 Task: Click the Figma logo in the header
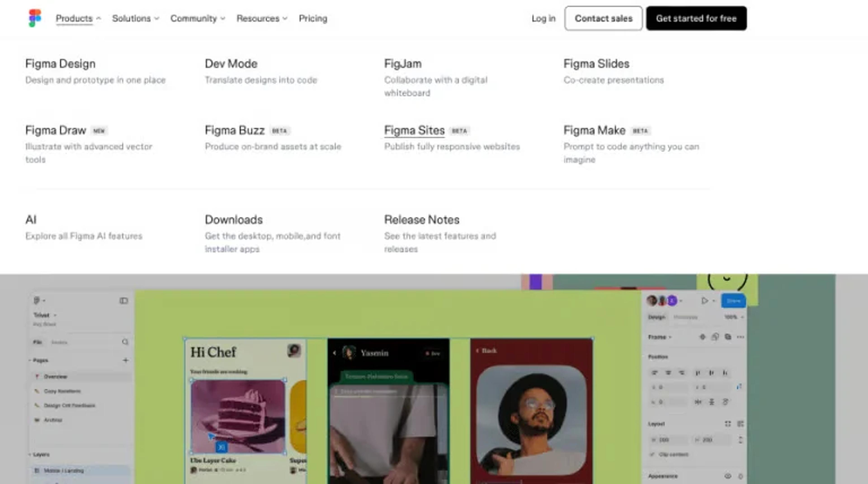click(35, 18)
